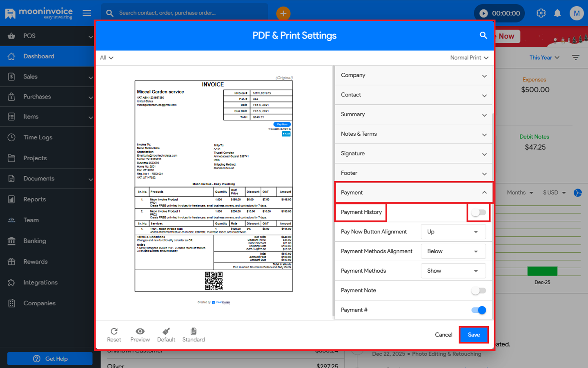The image size is (588, 368).
Task: Start the timer play button
Action: (x=483, y=13)
